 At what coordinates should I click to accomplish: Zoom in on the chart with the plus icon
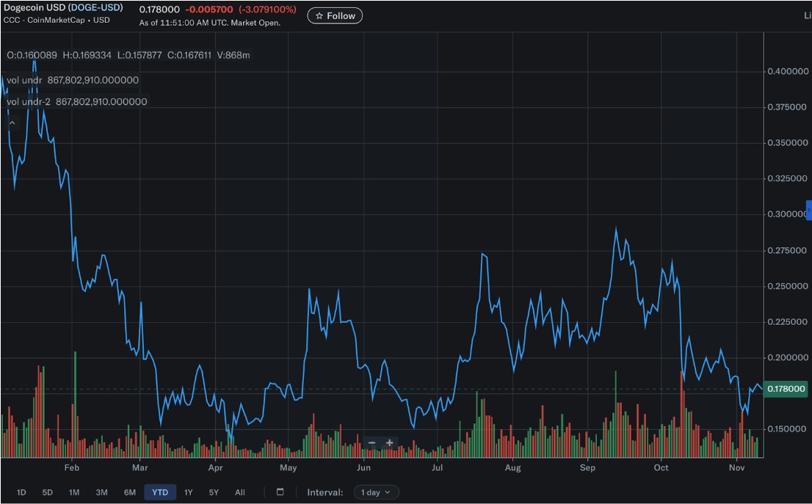point(389,442)
